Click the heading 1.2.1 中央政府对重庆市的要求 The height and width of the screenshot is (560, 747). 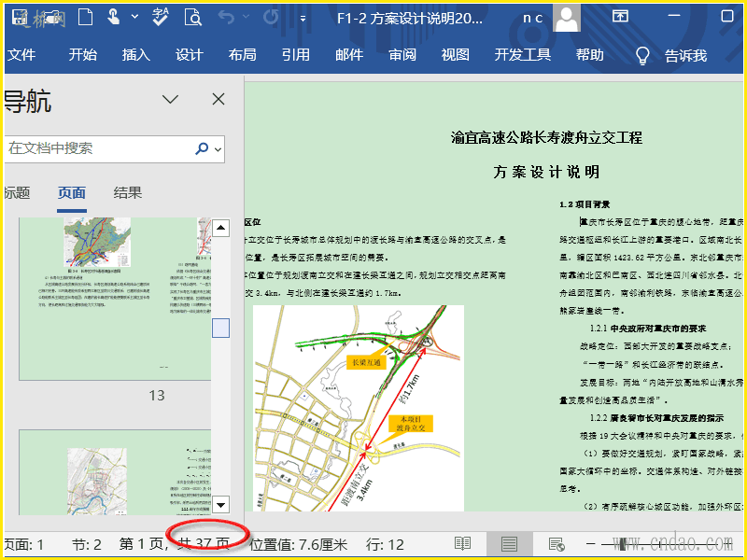pyautogui.click(x=648, y=329)
